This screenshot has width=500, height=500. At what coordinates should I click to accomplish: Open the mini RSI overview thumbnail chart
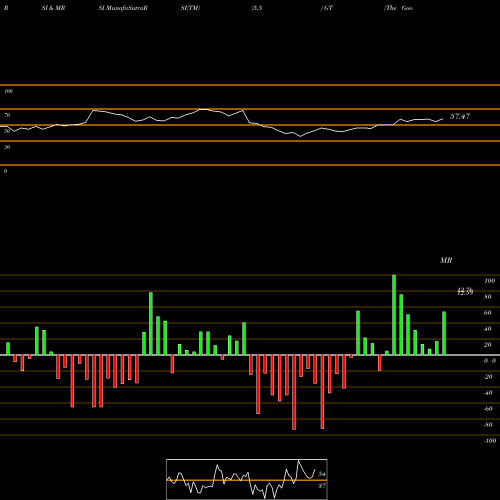tap(247, 479)
